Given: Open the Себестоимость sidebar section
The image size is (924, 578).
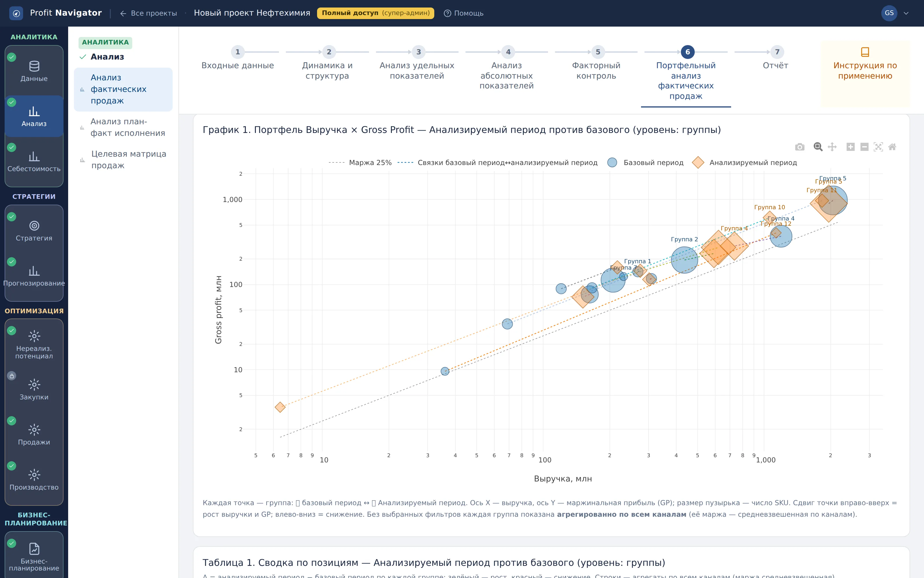Looking at the screenshot, I should [34, 162].
